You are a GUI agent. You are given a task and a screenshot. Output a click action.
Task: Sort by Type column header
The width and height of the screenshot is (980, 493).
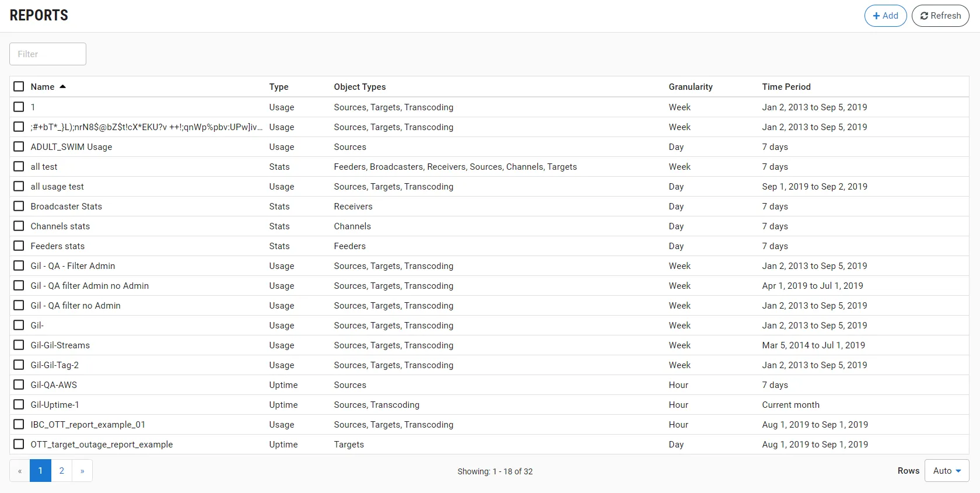[x=279, y=87]
